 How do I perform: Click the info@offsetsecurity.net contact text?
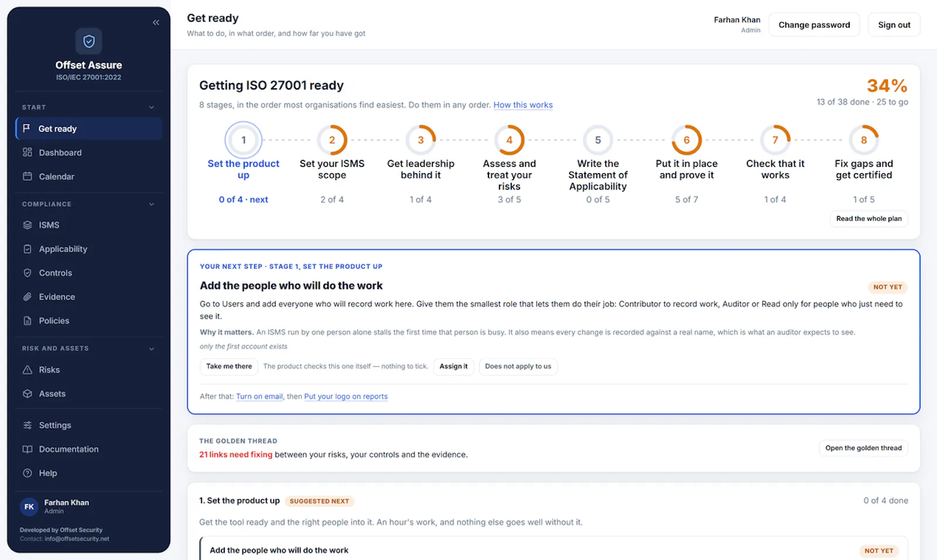(77, 539)
